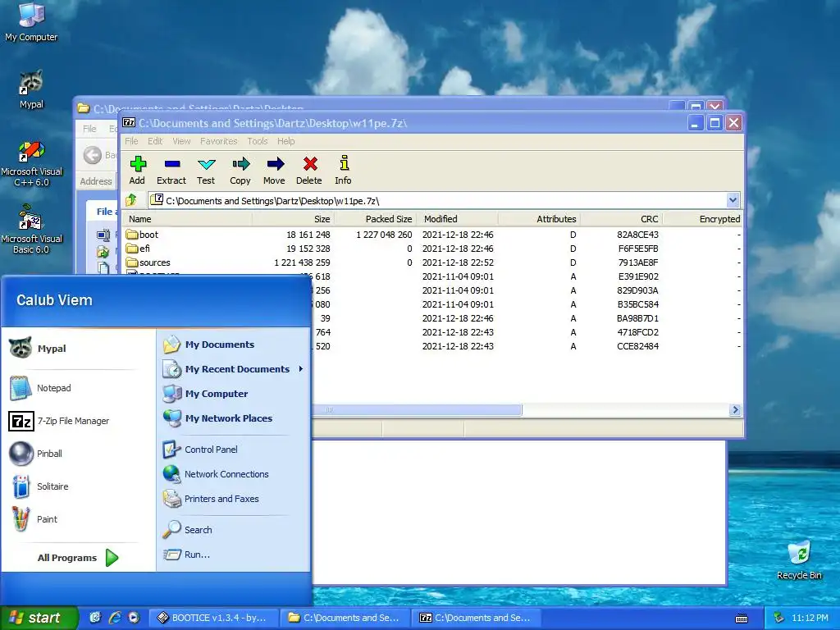
Task: Open Notepad from Start menu
Action: (41, 388)
